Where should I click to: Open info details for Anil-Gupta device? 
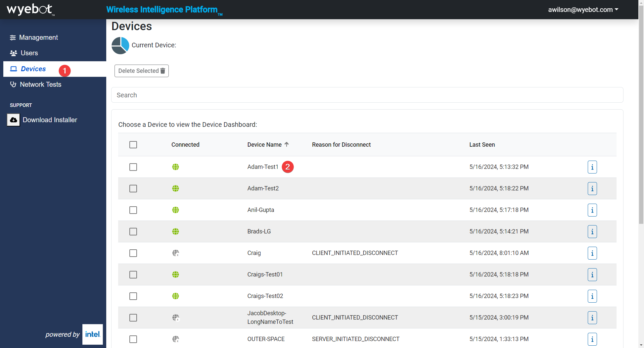[592, 210]
